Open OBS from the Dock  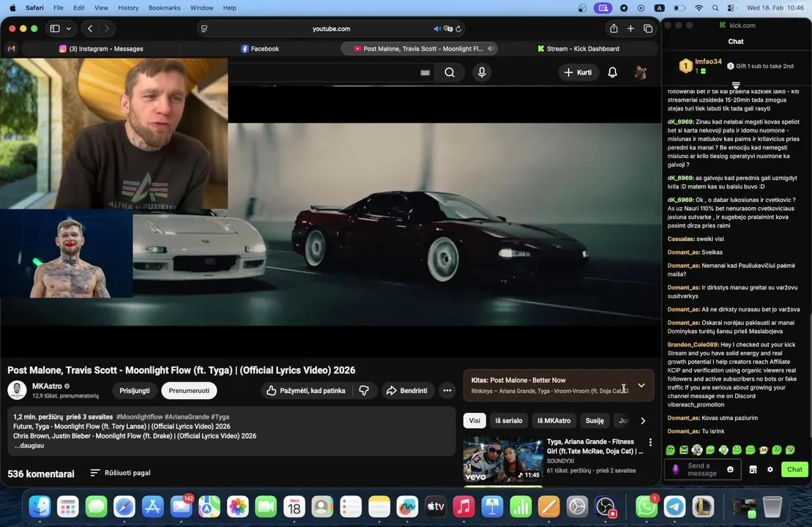click(605, 507)
